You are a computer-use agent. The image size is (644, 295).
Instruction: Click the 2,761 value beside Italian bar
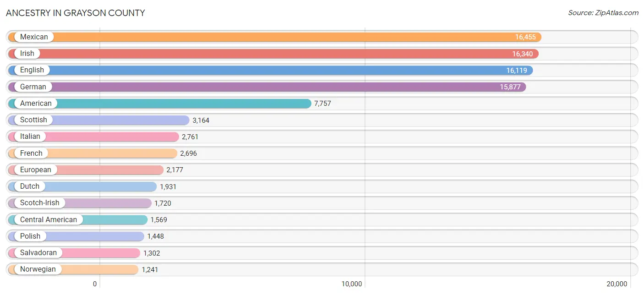pyautogui.click(x=190, y=137)
